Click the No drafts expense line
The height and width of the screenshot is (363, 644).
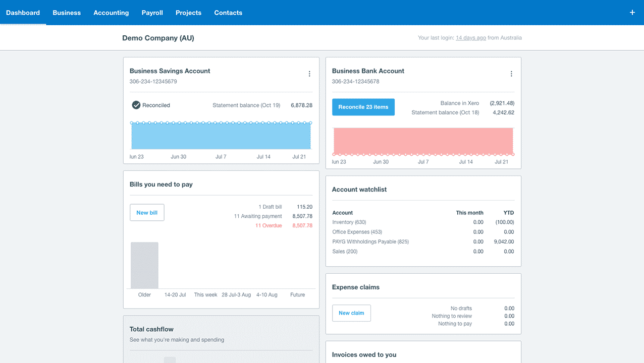click(x=461, y=309)
